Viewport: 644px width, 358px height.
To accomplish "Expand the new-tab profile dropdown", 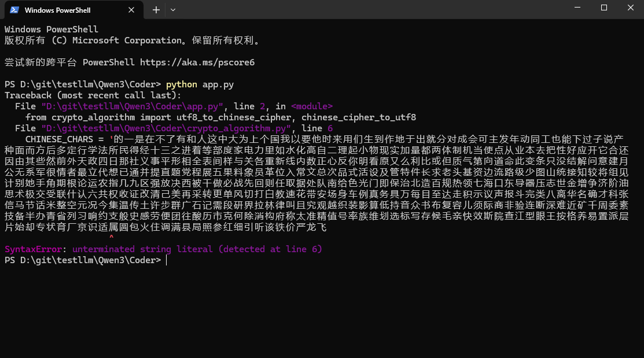I will (173, 10).
